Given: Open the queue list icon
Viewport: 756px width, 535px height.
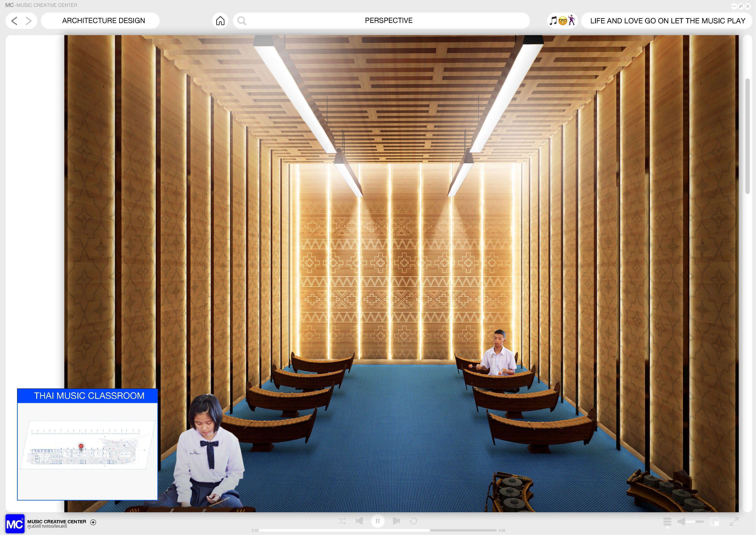Looking at the screenshot, I should pos(667,521).
